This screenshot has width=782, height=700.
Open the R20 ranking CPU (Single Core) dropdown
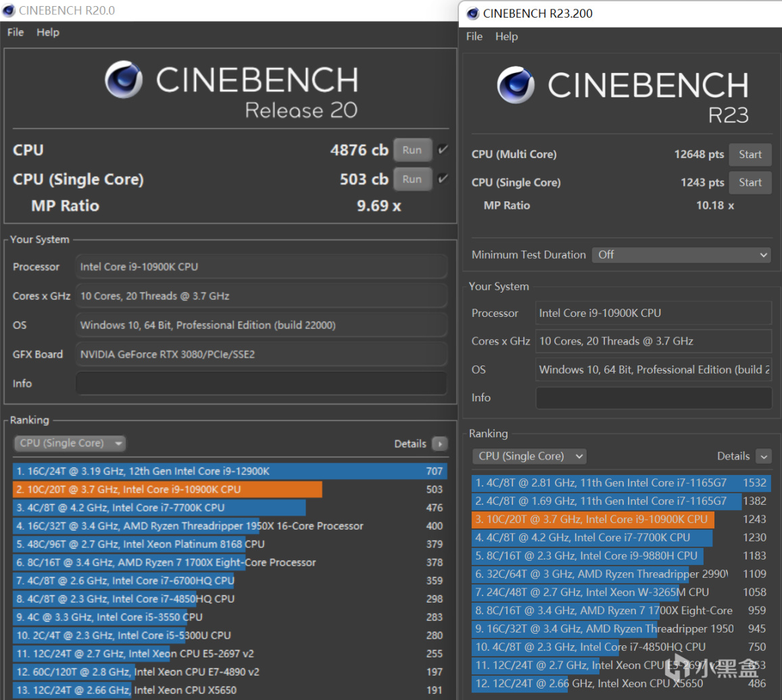click(70, 443)
